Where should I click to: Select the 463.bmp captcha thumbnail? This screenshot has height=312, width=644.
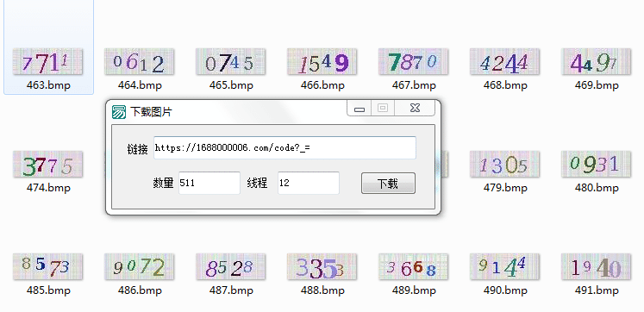point(47,61)
